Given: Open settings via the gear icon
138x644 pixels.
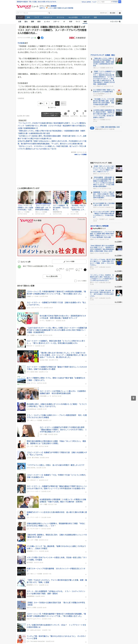Looking at the screenshot, I should pos(120,13).
